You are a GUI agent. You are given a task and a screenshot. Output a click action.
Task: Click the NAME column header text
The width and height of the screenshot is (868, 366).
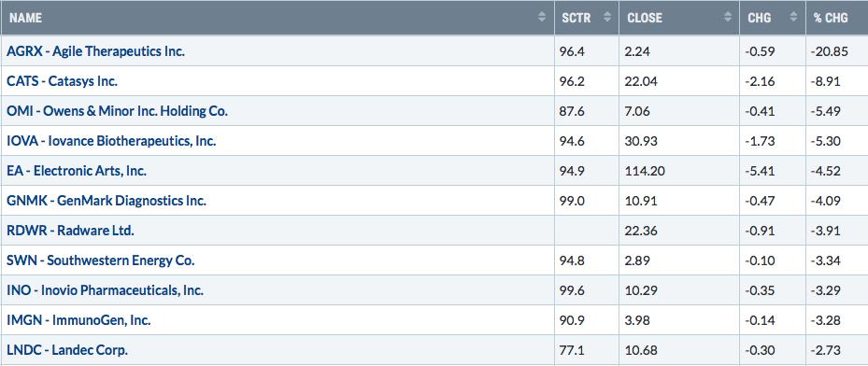(25, 18)
